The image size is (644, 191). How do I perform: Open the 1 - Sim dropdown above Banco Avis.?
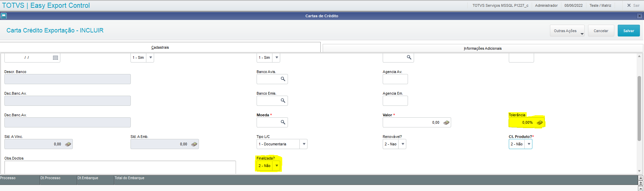coord(276,57)
